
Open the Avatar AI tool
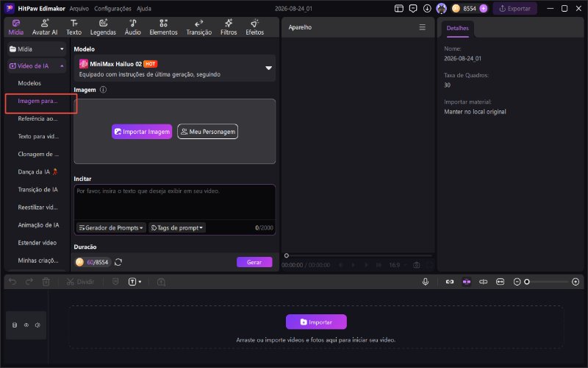pyautogui.click(x=45, y=27)
